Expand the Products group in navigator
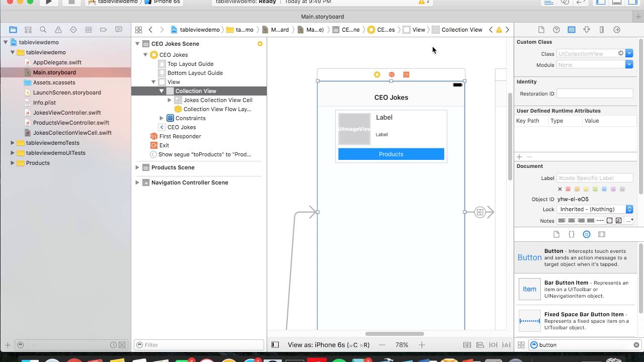Image resolution: width=644 pixels, height=362 pixels. [13, 163]
